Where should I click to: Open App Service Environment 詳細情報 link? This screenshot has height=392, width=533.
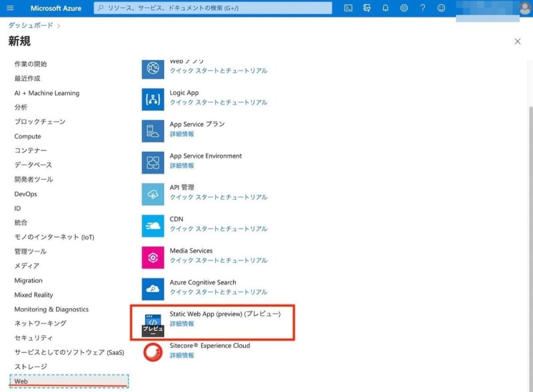pyautogui.click(x=182, y=166)
